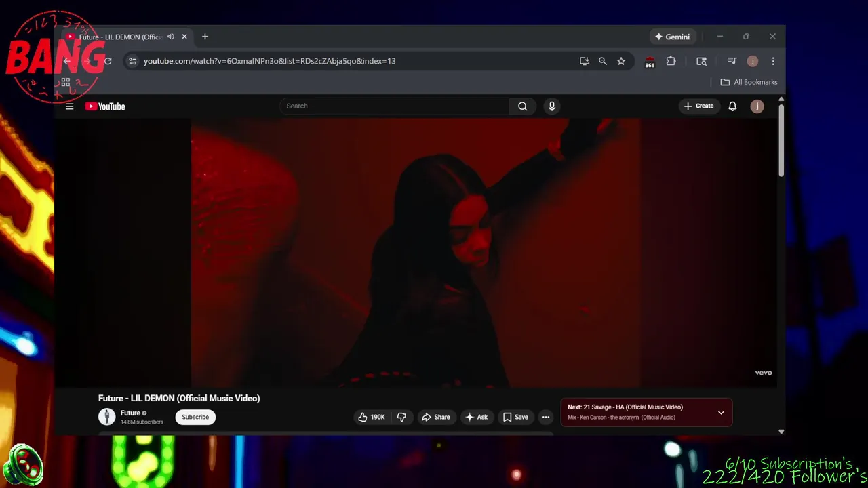Click the Vevo logo on video

pos(764,373)
